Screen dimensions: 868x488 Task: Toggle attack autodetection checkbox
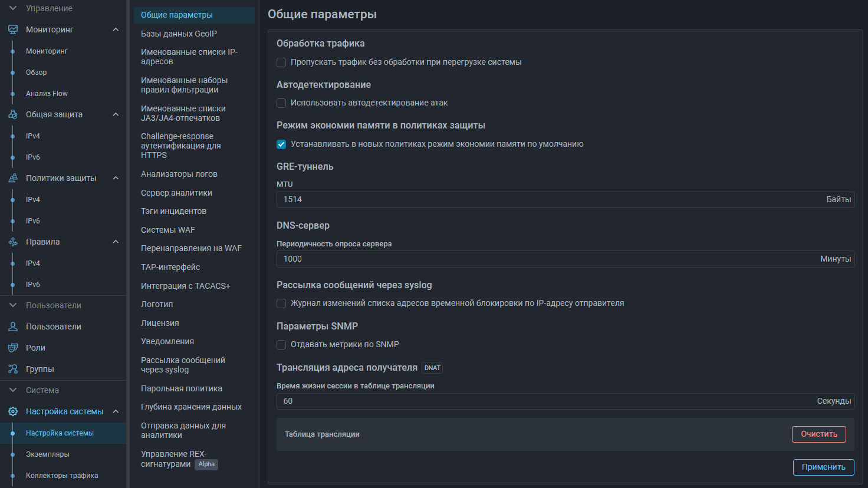tap(281, 103)
